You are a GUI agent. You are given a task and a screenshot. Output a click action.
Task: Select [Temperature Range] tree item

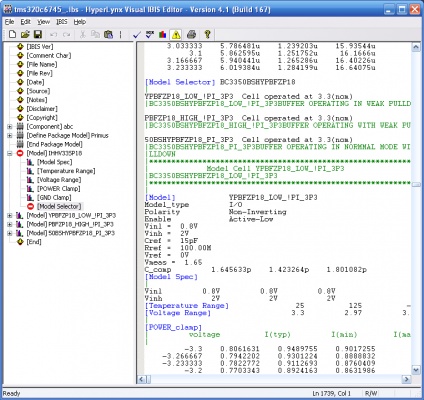click(x=66, y=171)
